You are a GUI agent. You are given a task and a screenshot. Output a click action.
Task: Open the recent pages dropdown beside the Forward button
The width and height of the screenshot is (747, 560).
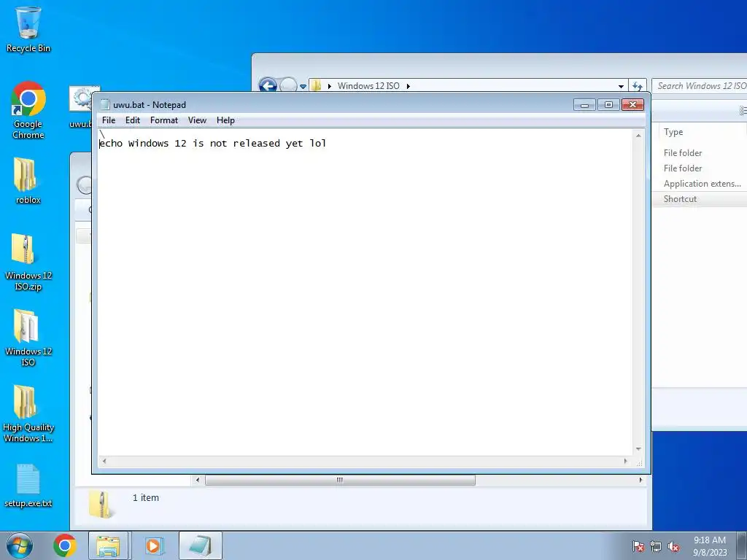[x=303, y=87]
